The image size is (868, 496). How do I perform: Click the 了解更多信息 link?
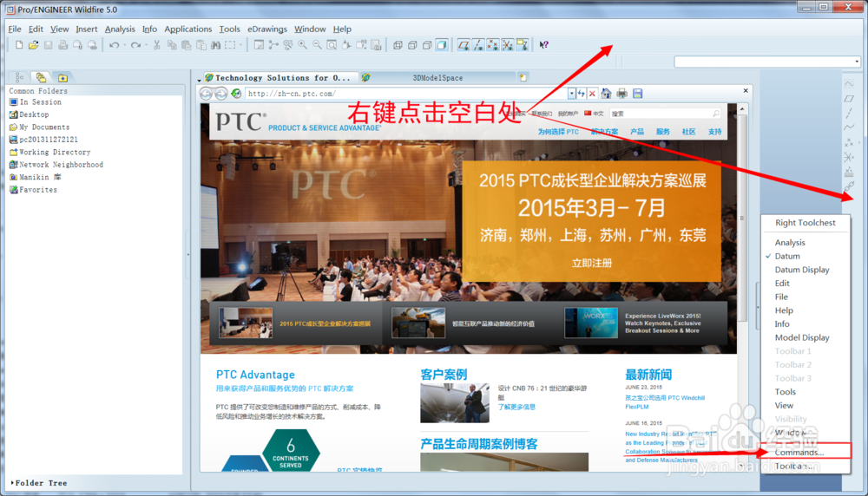click(x=516, y=407)
